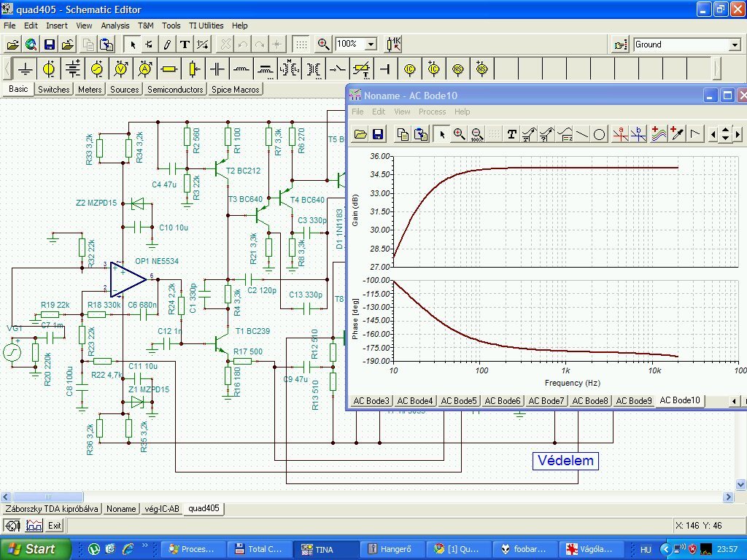Open the Switches component tab
This screenshot has height=560, width=747.
(x=54, y=90)
